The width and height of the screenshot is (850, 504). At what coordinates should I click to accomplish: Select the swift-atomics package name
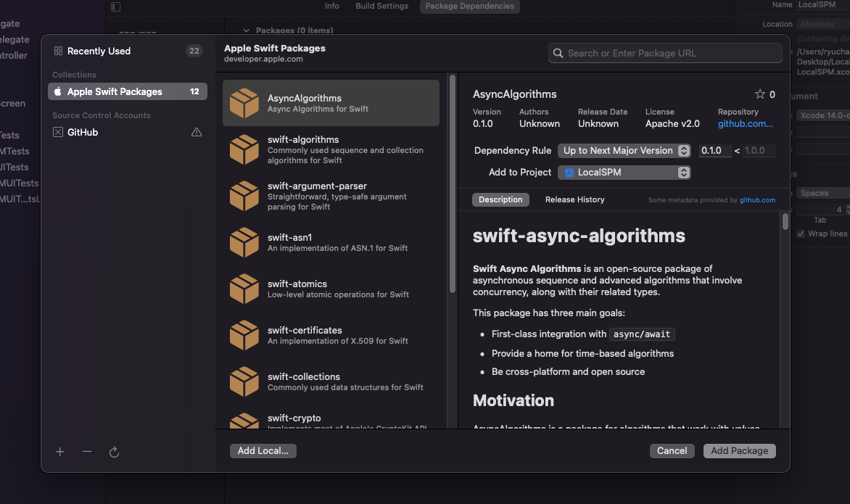pyautogui.click(x=297, y=284)
